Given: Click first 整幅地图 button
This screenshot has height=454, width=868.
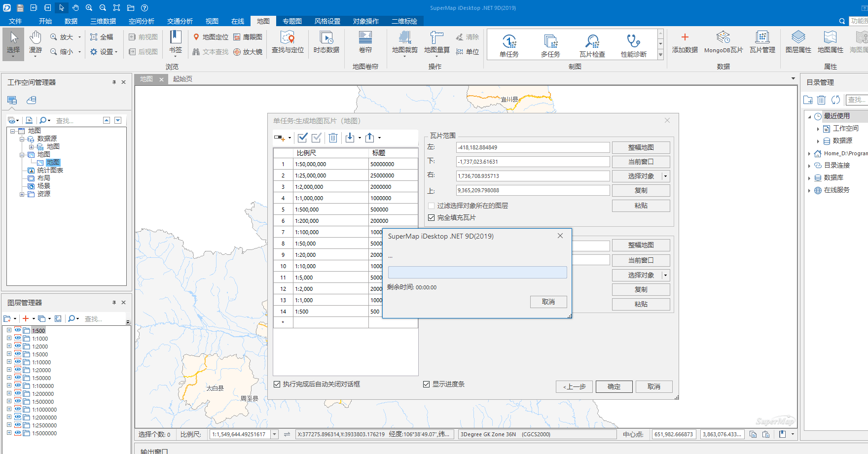Looking at the screenshot, I should pyautogui.click(x=641, y=148).
